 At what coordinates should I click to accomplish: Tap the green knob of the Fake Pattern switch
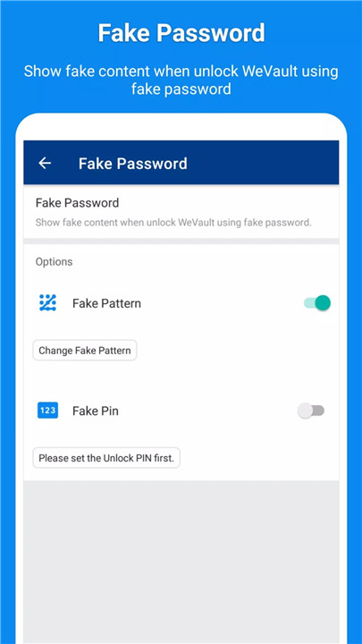323,302
